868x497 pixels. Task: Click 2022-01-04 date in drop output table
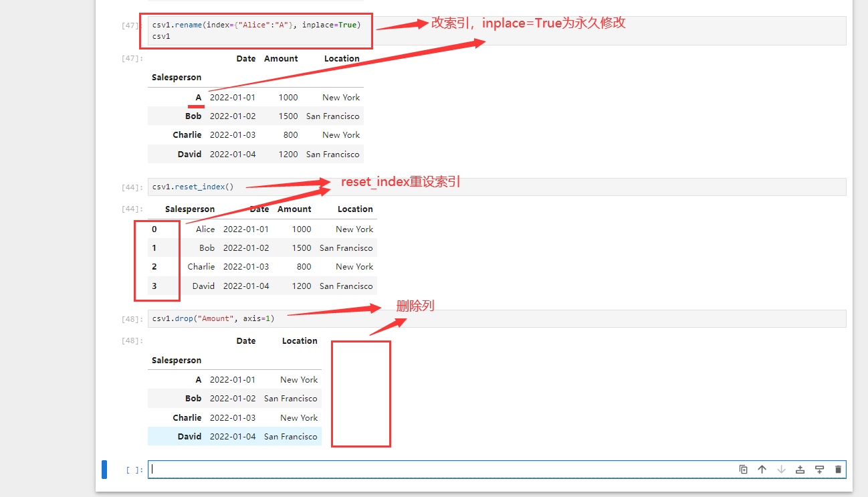tap(233, 436)
